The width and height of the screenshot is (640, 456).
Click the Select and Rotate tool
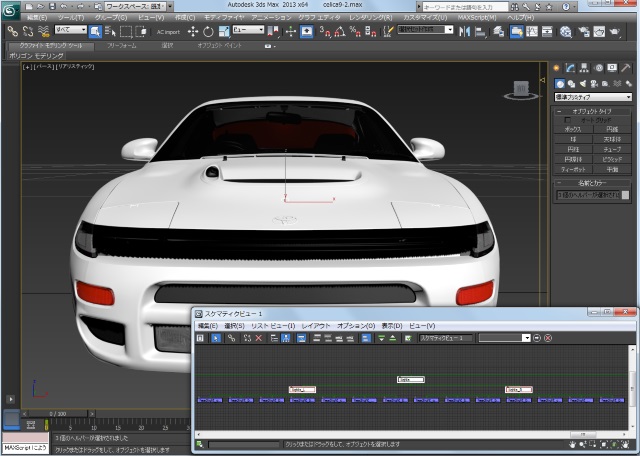pyautogui.click(x=207, y=31)
